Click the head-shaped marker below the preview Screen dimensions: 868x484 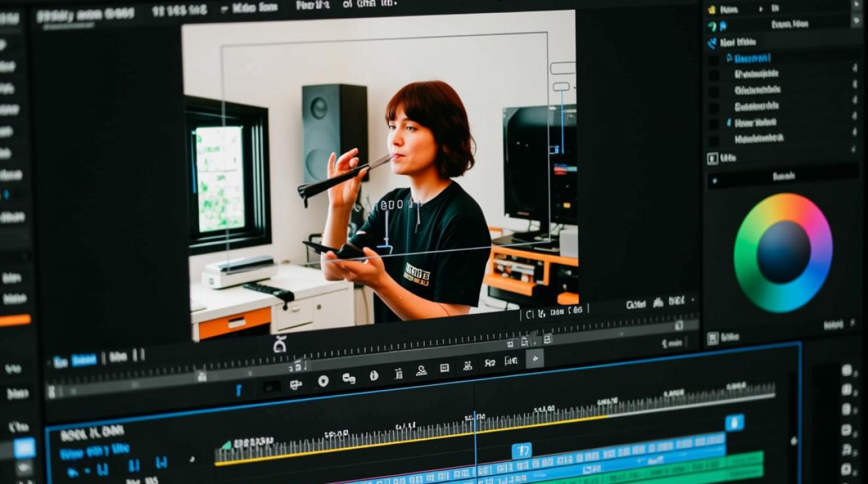(x=279, y=345)
